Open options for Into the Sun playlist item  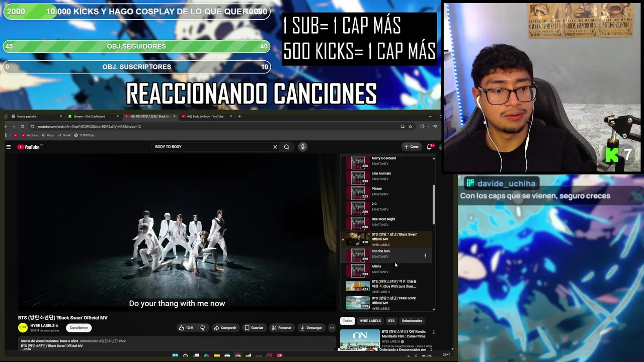[x=425, y=255]
